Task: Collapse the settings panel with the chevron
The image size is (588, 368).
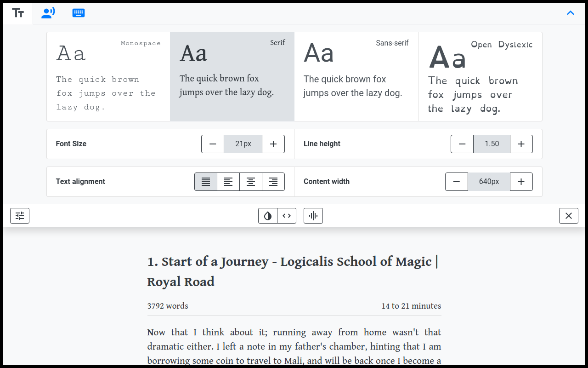Action: coord(571,13)
